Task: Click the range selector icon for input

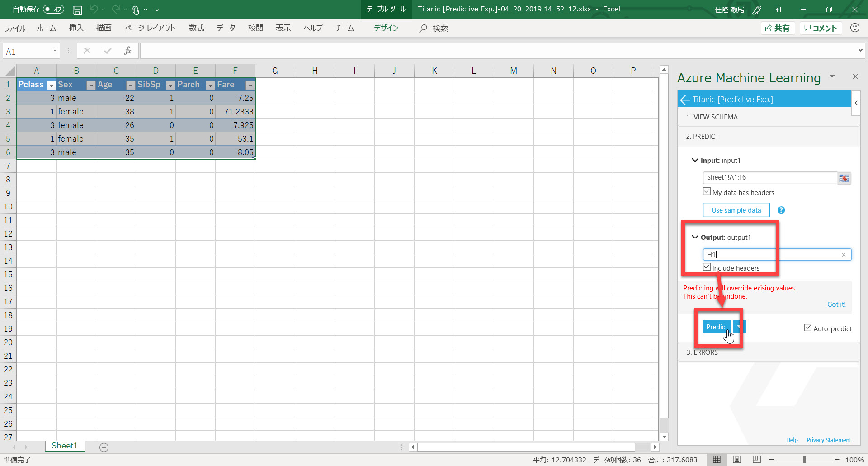Action: coord(844,178)
